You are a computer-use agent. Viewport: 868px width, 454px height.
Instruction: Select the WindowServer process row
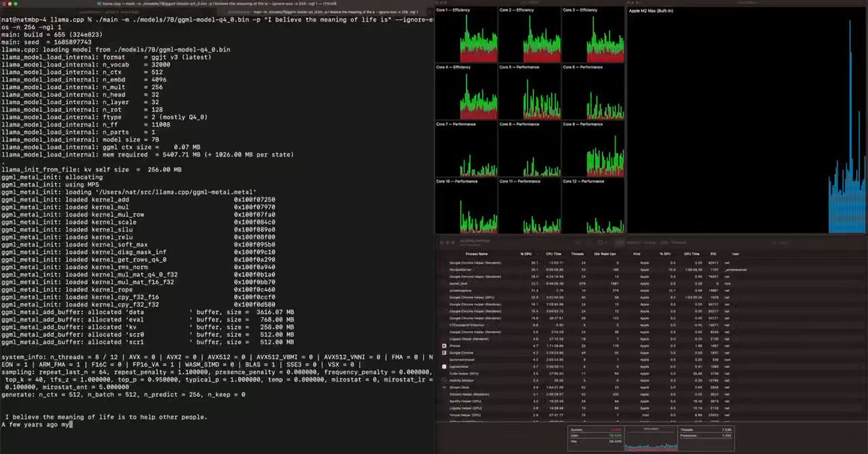651,270
